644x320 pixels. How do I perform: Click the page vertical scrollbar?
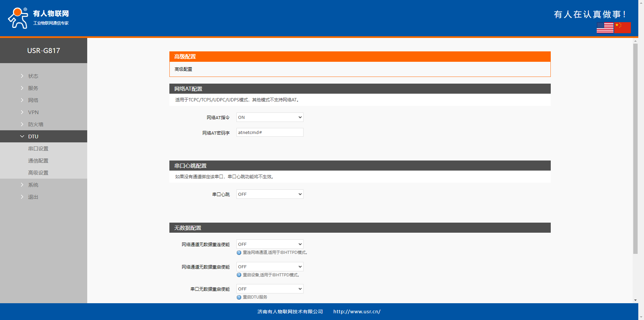635,148
